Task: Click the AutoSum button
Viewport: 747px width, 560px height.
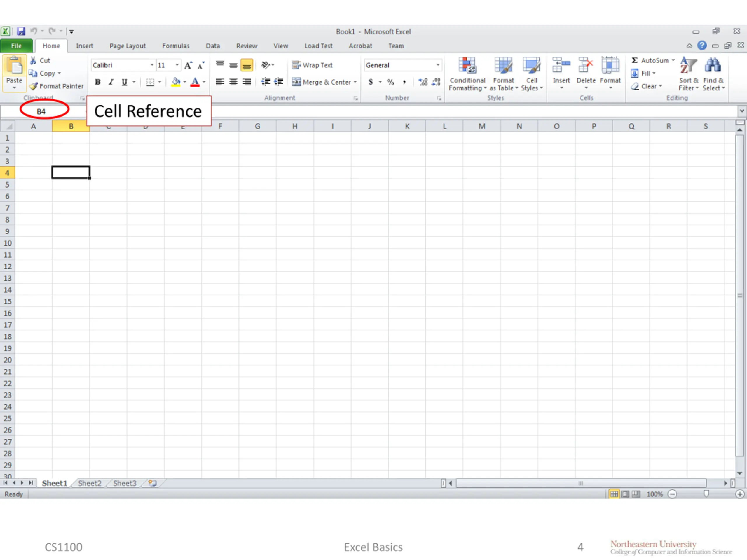Action: [650, 60]
